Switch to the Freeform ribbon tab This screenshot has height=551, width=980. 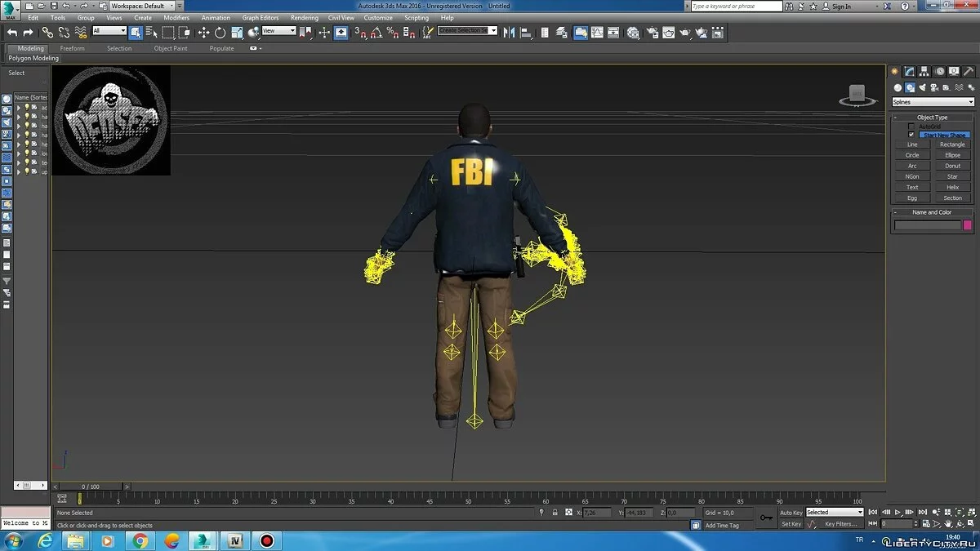[x=72, y=48]
